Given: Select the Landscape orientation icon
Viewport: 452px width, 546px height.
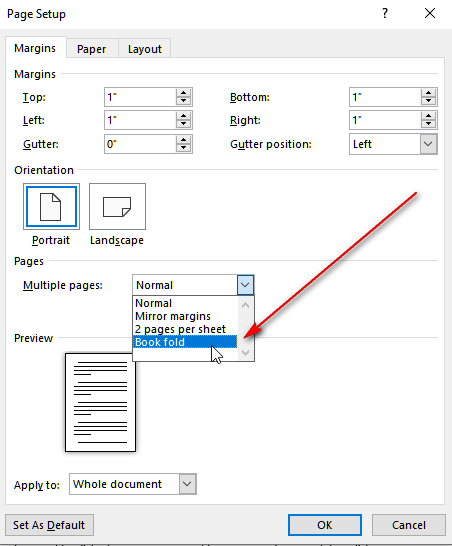Looking at the screenshot, I should click(117, 206).
